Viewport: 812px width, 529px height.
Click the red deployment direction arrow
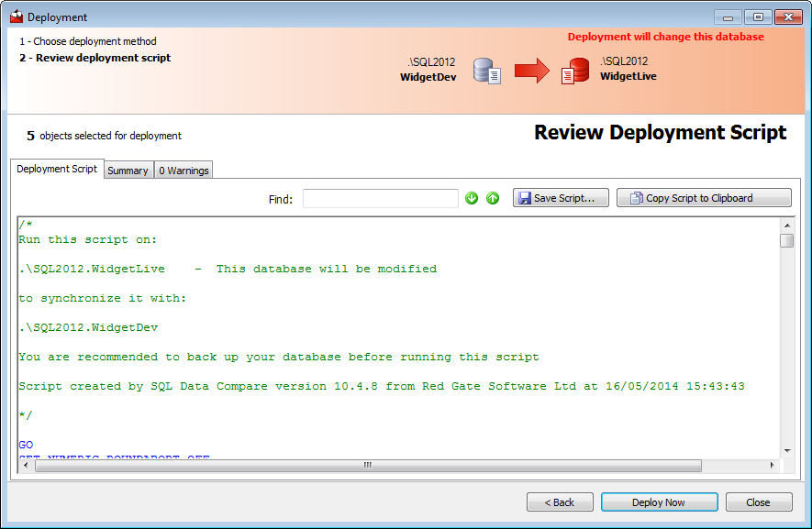(x=531, y=71)
